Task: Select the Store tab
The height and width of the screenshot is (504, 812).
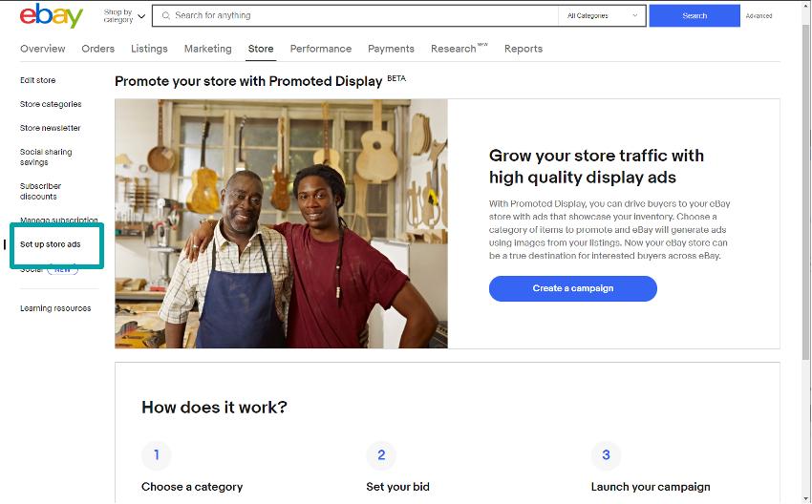Action: [261, 49]
